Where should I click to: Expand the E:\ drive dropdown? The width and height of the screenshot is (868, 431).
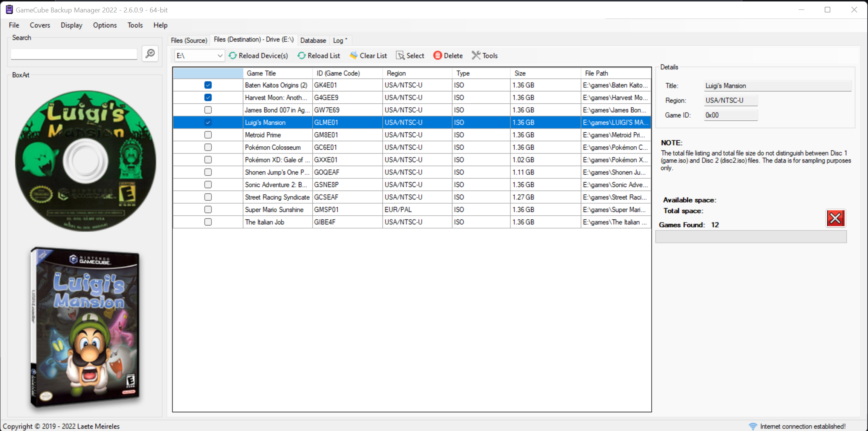click(220, 56)
